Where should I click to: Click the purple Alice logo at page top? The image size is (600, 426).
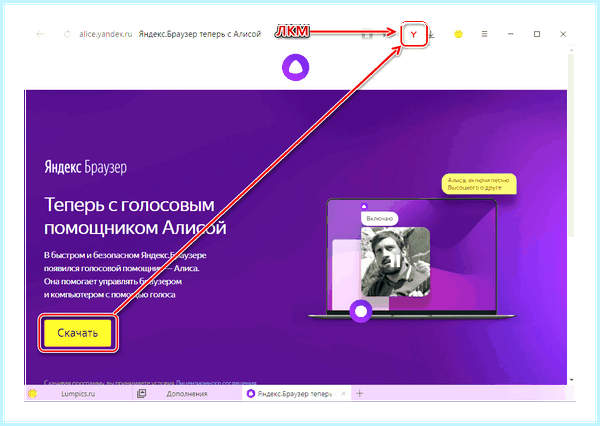click(295, 67)
